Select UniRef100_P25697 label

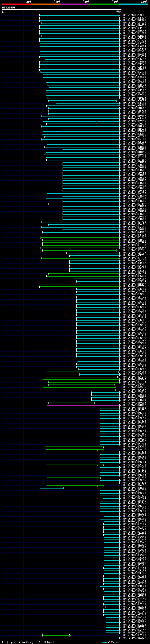(x=135, y=59)
